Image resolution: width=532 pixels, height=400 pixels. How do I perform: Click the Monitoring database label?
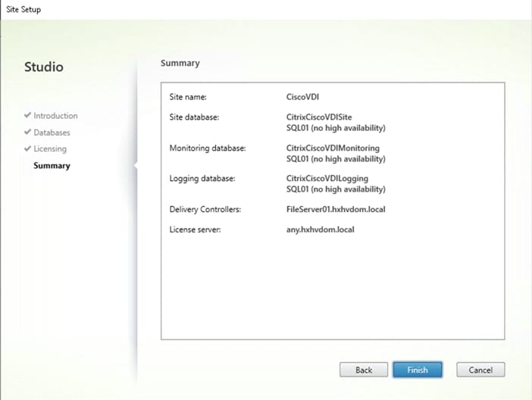[208, 148]
